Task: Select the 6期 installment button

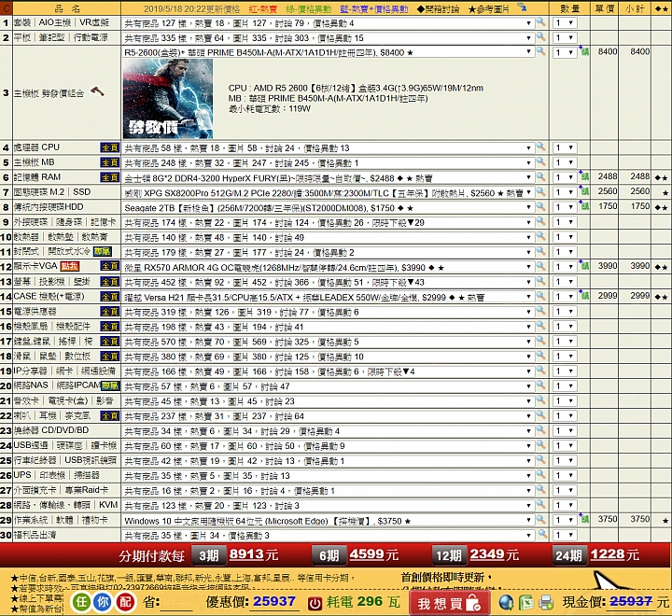Action: tap(329, 555)
